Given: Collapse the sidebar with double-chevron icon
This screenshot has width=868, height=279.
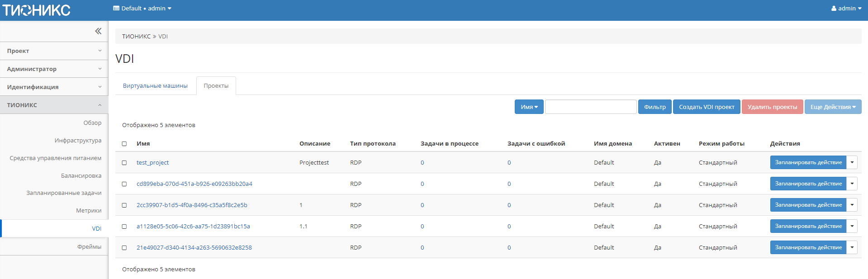Looking at the screenshot, I should click(x=98, y=31).
